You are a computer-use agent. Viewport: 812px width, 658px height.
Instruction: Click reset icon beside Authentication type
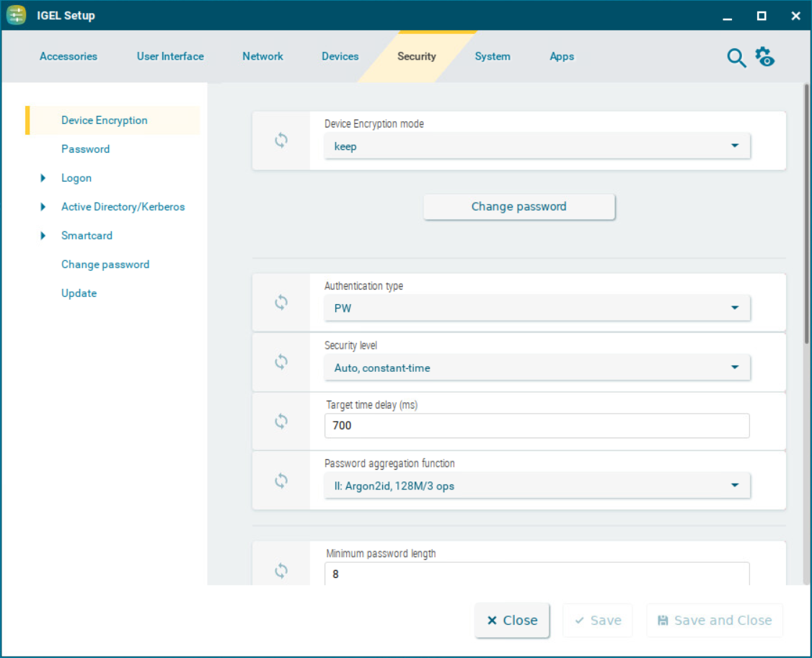coord(281,303)
